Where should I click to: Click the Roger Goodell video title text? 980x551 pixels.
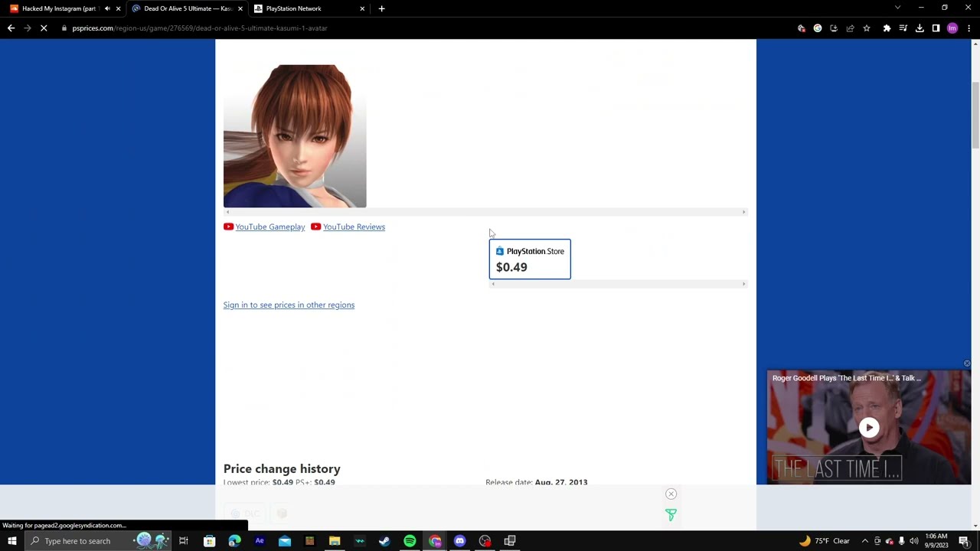[x=846, y=378]
